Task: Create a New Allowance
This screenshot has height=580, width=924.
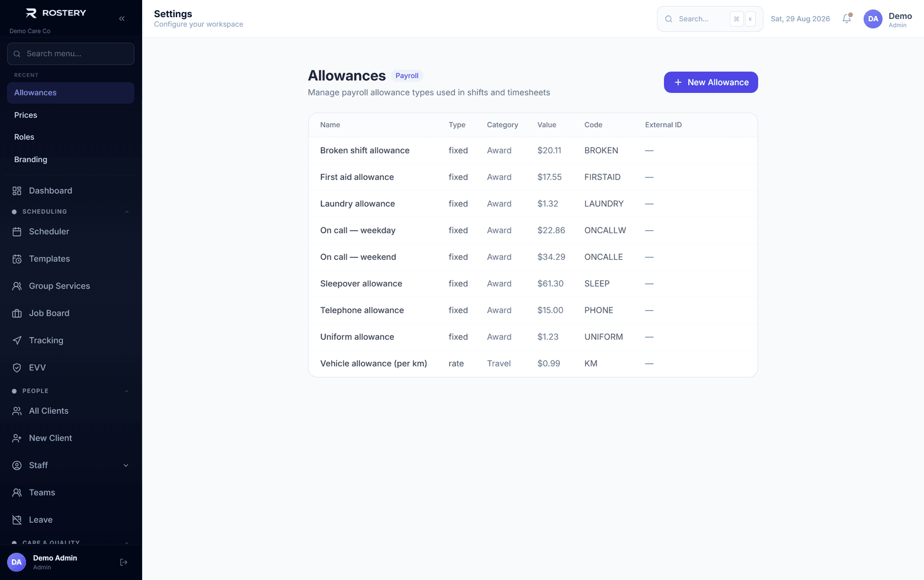Action: pos(711,82)
